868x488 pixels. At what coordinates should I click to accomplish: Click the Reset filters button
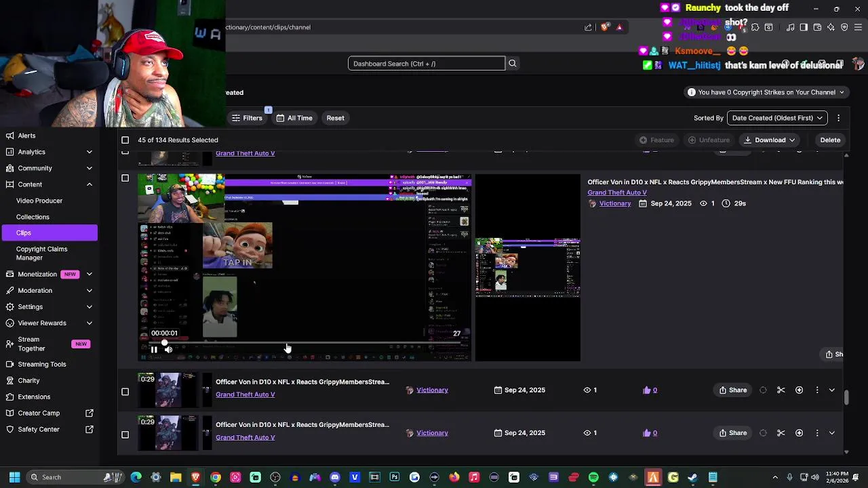tap(335, 118)
